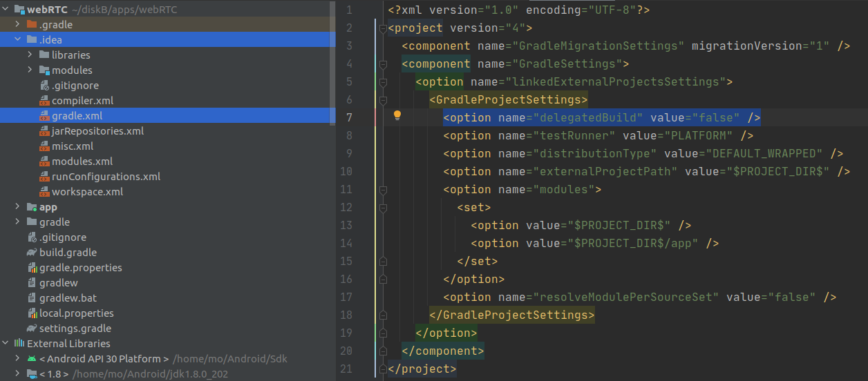Screen dimensions: 868x381
Task: Select misc.xml in project tree
Action: (73, 146)
